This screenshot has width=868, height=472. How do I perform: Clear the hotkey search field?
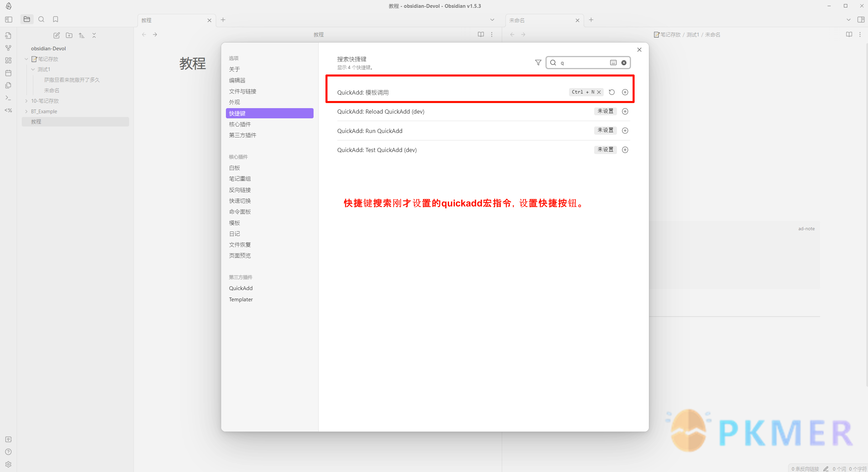coord(624,63)
